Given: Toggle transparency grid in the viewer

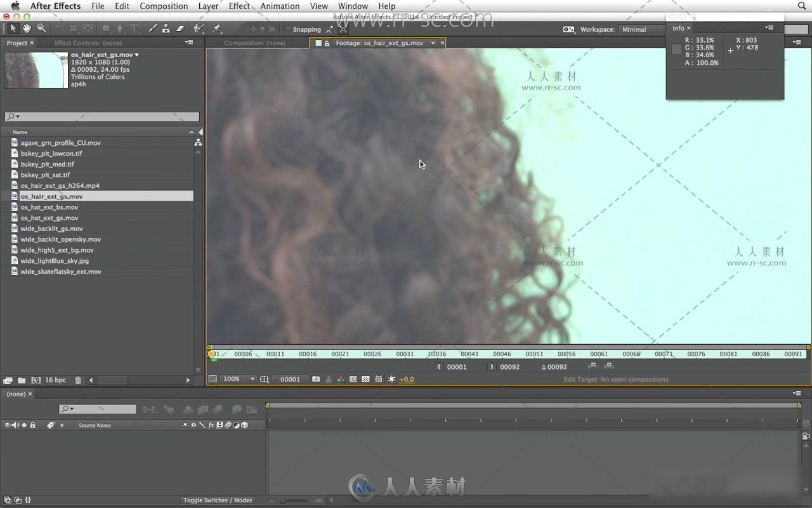Looking at the screenshot, I should (x=365, y=379).
